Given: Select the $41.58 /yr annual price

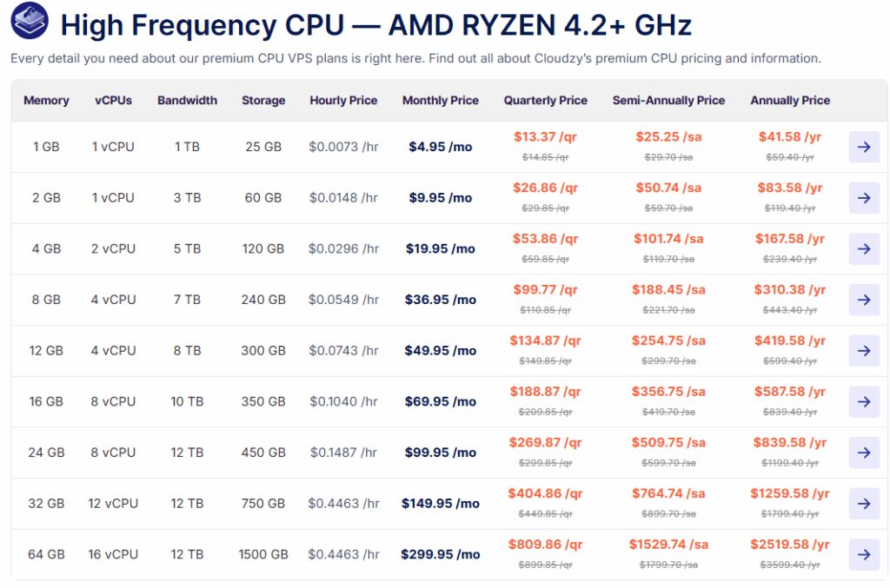Looking at the screenshot, I should [x=789, y=137].
